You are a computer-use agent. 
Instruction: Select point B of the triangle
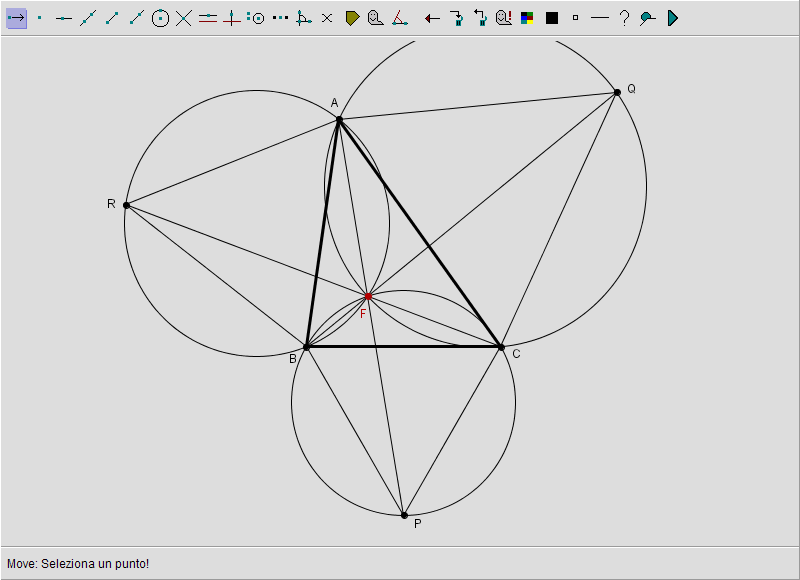click(307, 347)
